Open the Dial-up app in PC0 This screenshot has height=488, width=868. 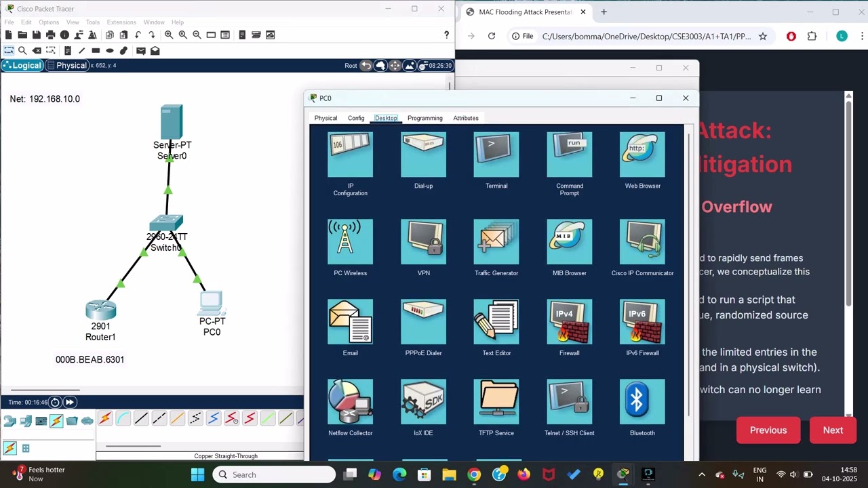coord(423,155)
